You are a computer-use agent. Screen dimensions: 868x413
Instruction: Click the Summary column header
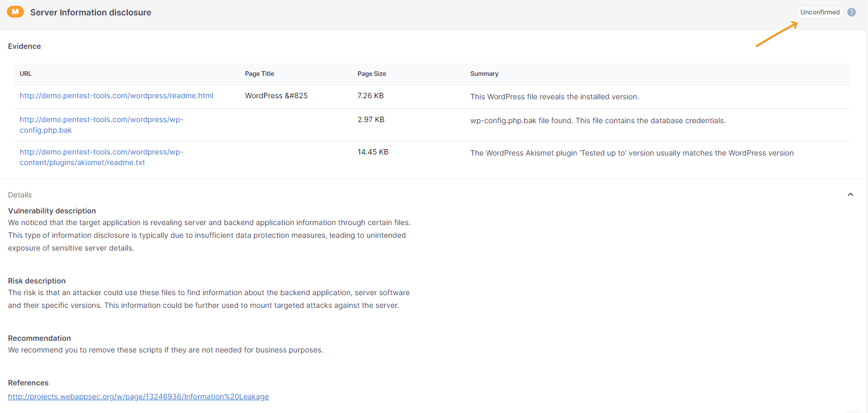484,74
